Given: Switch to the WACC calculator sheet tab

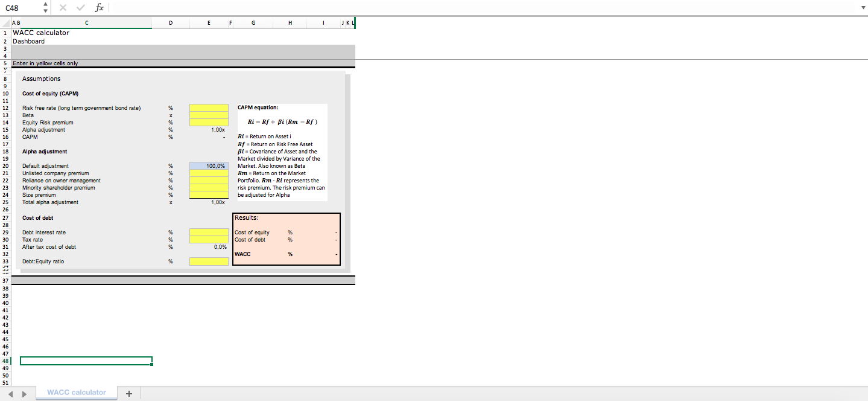Looking at the screenshot, I should point(76,392).
